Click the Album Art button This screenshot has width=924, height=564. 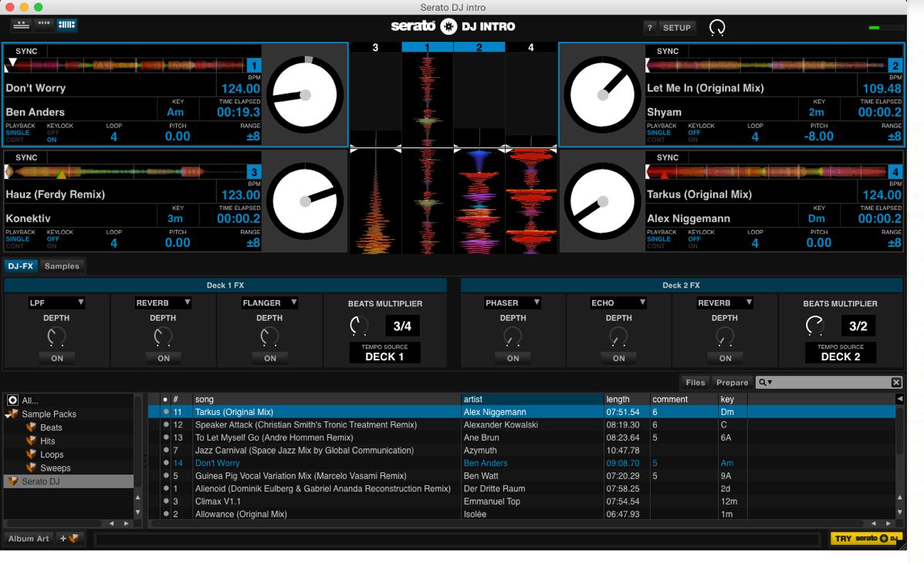29,539
